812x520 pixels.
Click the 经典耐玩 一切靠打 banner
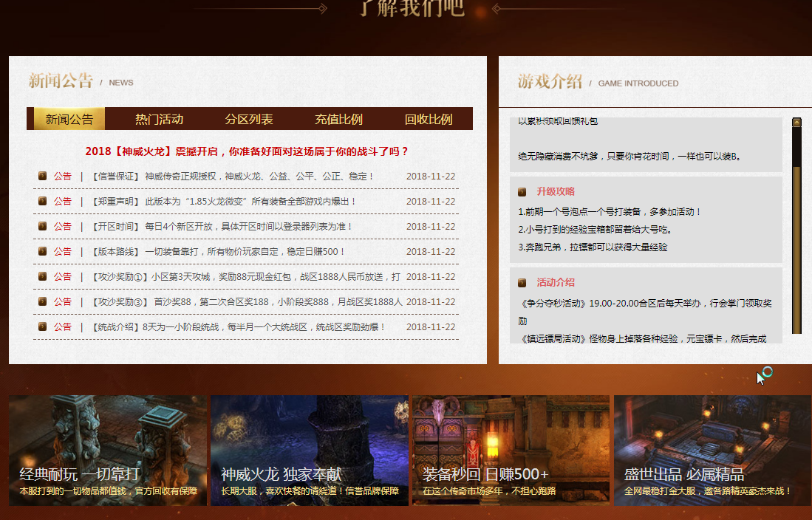point(108,451)
